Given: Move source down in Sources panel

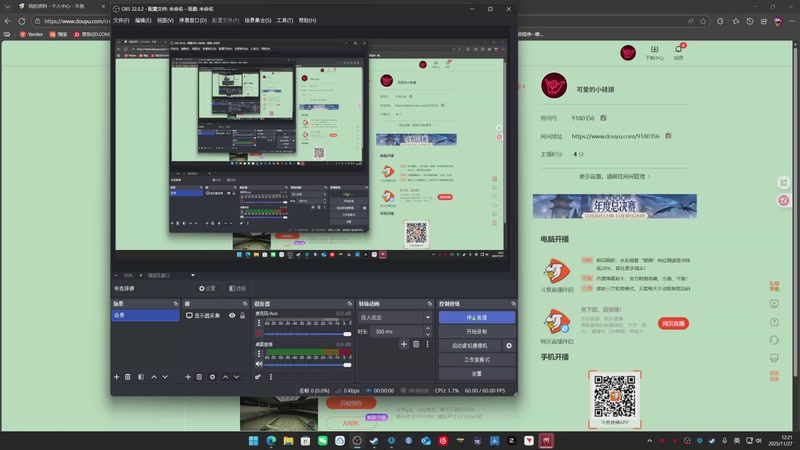Looking at the screenshot, I should 236,377.
